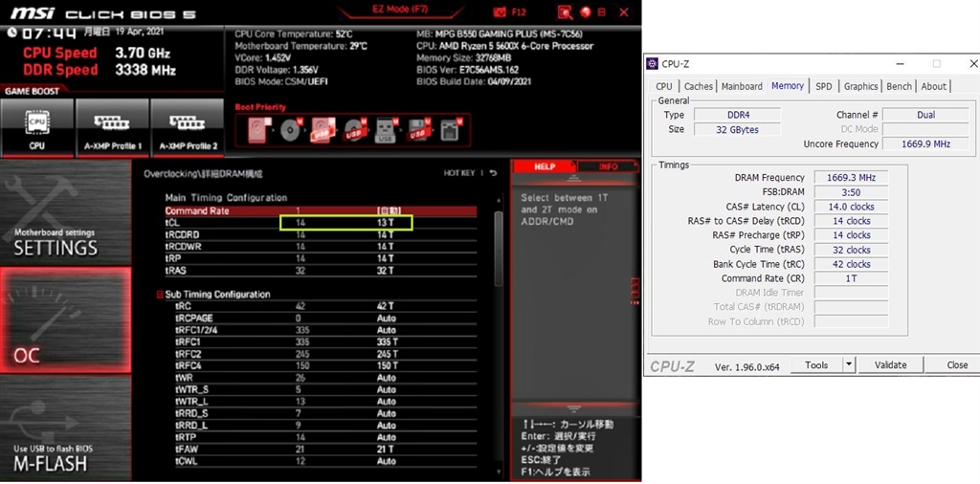Select the tRFC1/2/4 Auto value
Viewport: 980px width, 484px height.
click(x=387, y=330)
